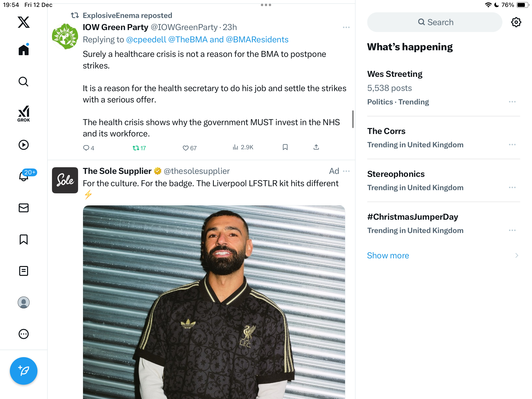Open direct messages envelope
Screen dimensions: 532x399
(x=24, y=208)
